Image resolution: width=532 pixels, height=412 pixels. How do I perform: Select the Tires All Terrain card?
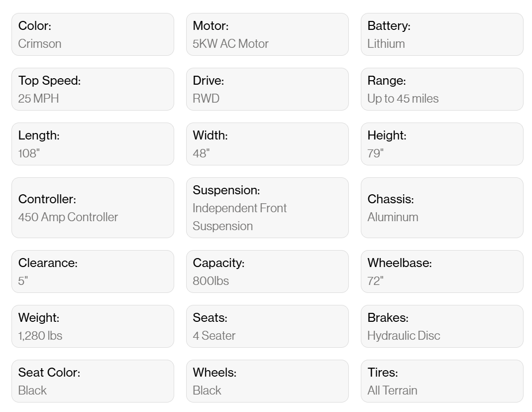(x=442, y=381)
